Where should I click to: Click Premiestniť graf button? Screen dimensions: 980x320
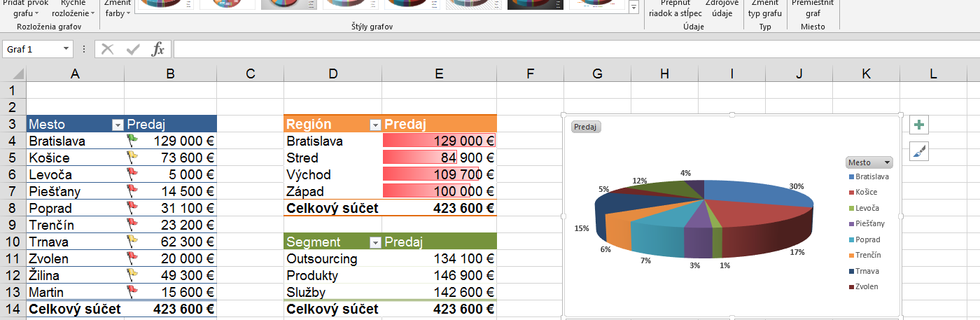click(813, 8)
